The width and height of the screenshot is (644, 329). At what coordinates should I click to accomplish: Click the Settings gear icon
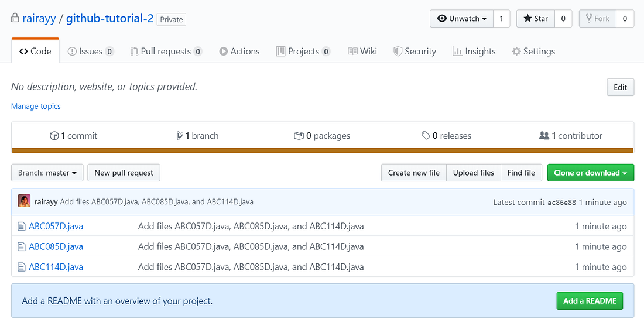click(516, 52)
